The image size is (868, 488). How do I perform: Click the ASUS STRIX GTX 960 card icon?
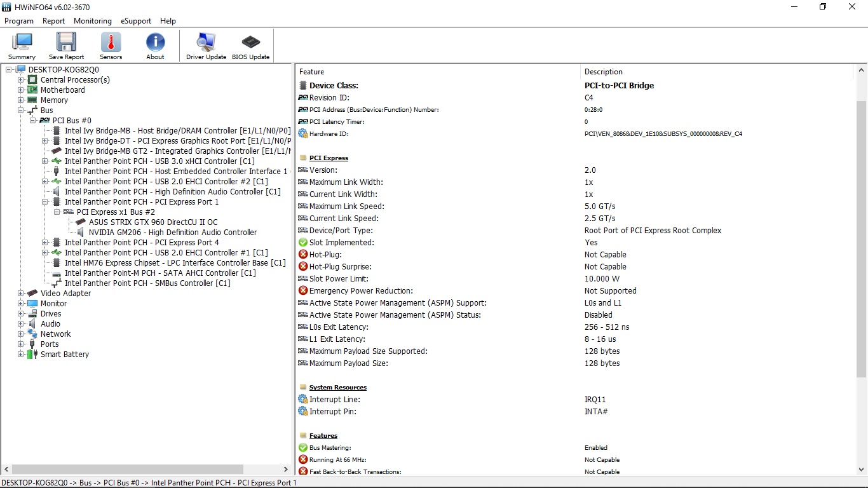(81, 222)
